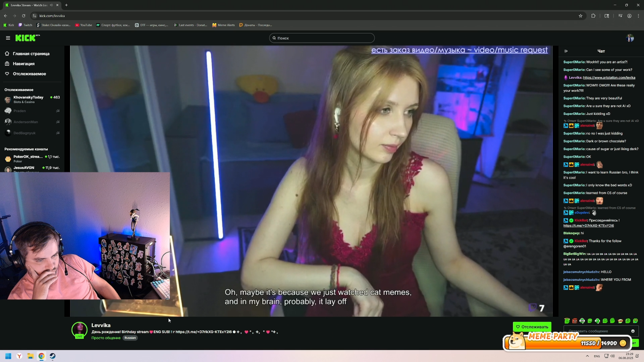Screen dimensions: 644x362
Task: Bookmark this page with the star icon
Action: point(581,16)
